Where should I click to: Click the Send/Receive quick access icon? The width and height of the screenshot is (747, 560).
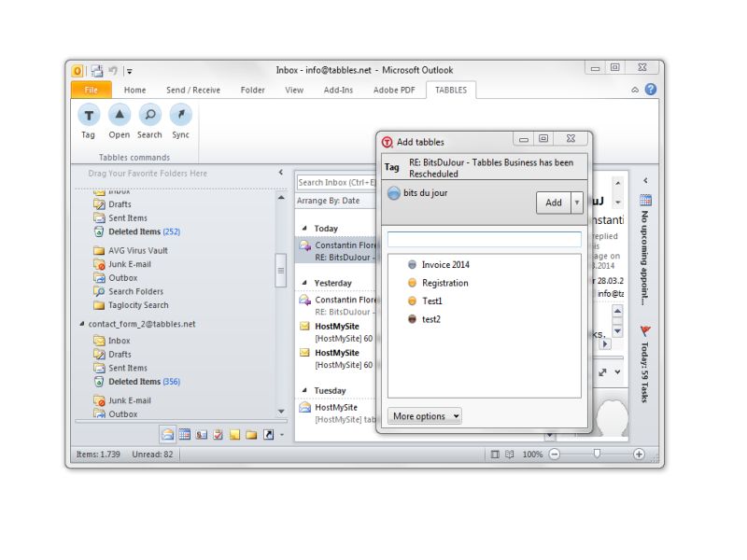[97, 71]
